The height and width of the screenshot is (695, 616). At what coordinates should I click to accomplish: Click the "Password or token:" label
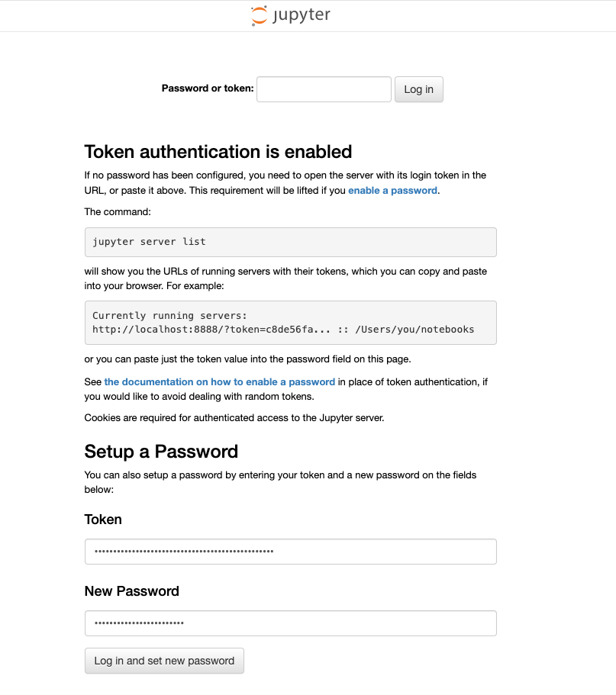tap(207, 88)
